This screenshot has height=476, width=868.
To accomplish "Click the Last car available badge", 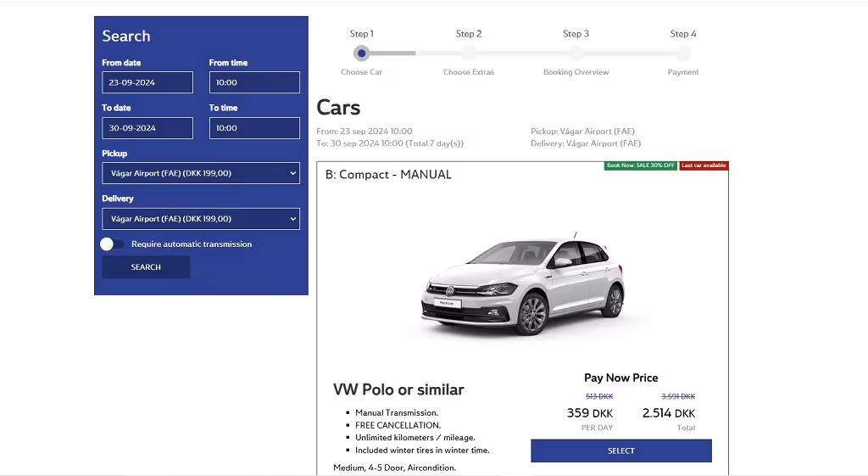I will (704, 165).
